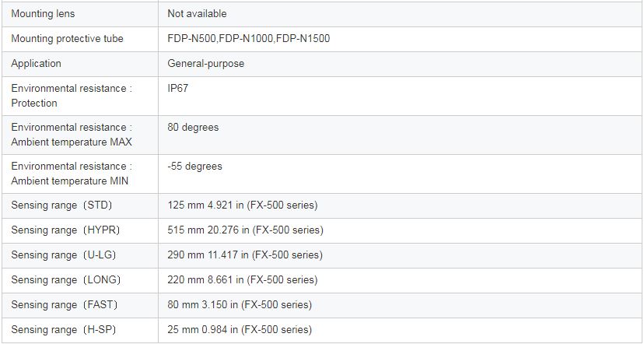Select the FDP-N500,FDP-N1000,FDP-N1500 value
This screenshot has width=644, height=344.
coord(248,39)
